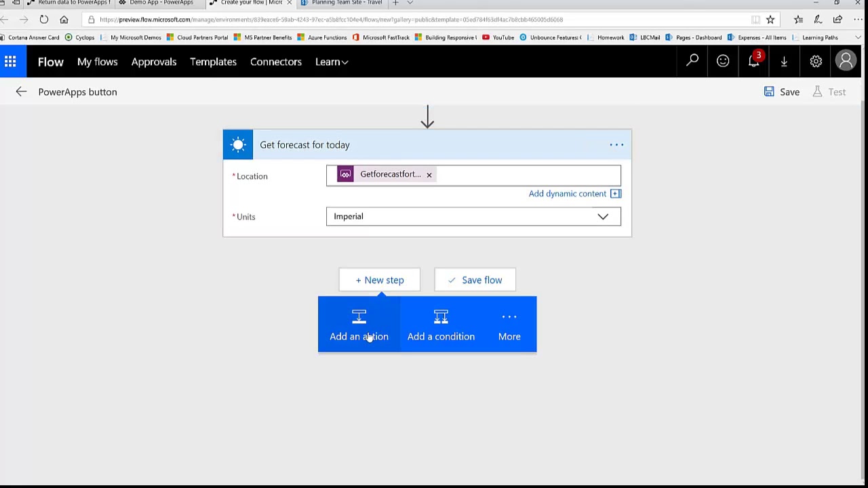The height and width of the screenshot is (488, 868).
Task: Open the Cortana Answer Card bookmark
Action: click(x=30, y=37)
